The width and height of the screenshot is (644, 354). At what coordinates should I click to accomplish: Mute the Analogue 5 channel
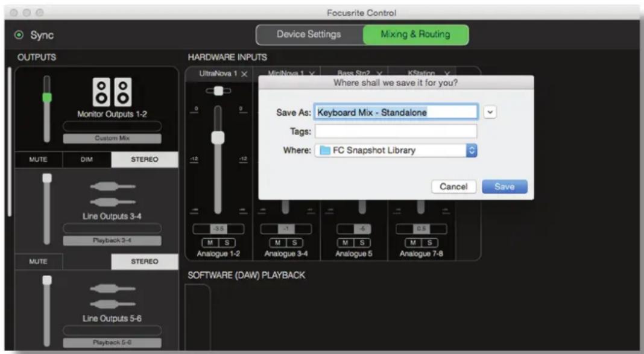(x=346, y=242)
